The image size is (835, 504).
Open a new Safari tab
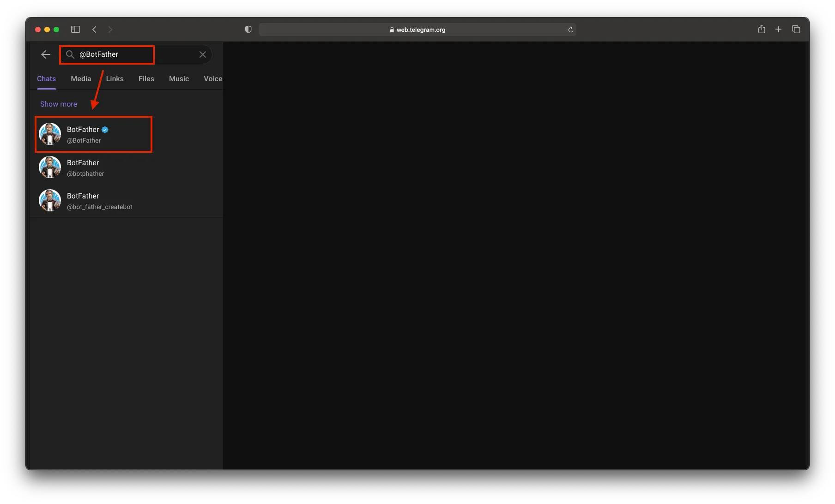779,30
